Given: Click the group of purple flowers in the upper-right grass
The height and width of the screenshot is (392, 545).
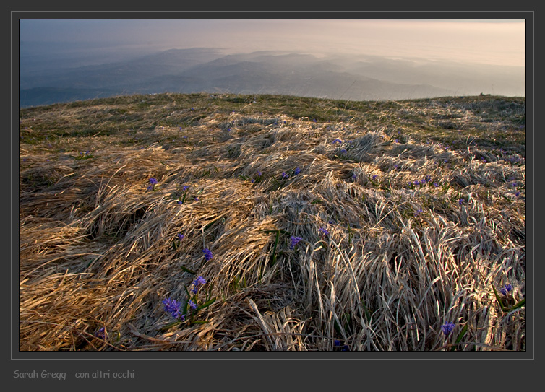Looking at the screenshot, I should coord(421,181).
